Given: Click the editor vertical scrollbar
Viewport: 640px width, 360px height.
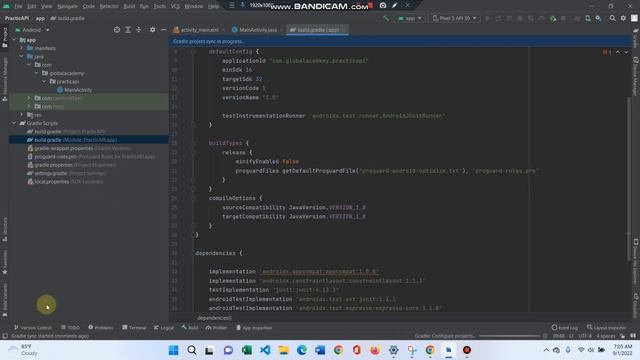Looking at the screenshot, I should tap(629, 180).
